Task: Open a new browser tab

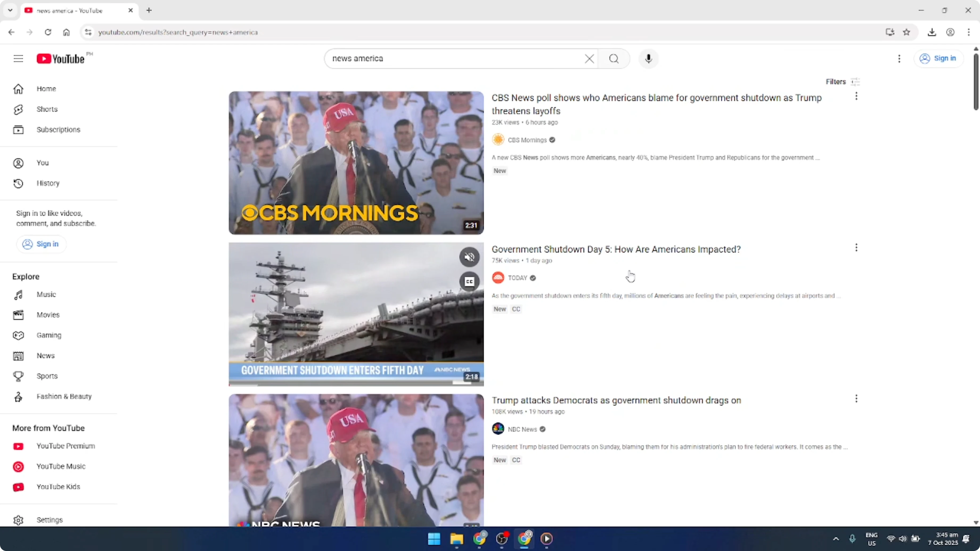Action: (149, 10)
